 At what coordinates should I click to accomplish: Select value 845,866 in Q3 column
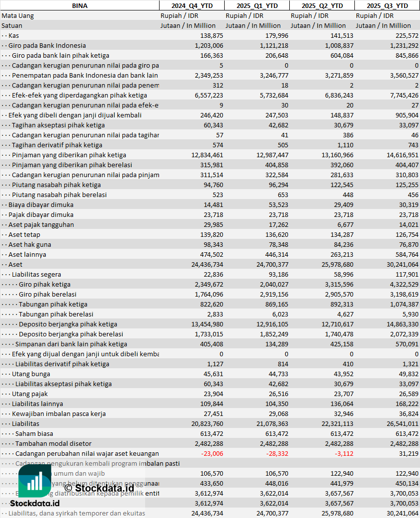pyautogui.click(x=407, y=56)
